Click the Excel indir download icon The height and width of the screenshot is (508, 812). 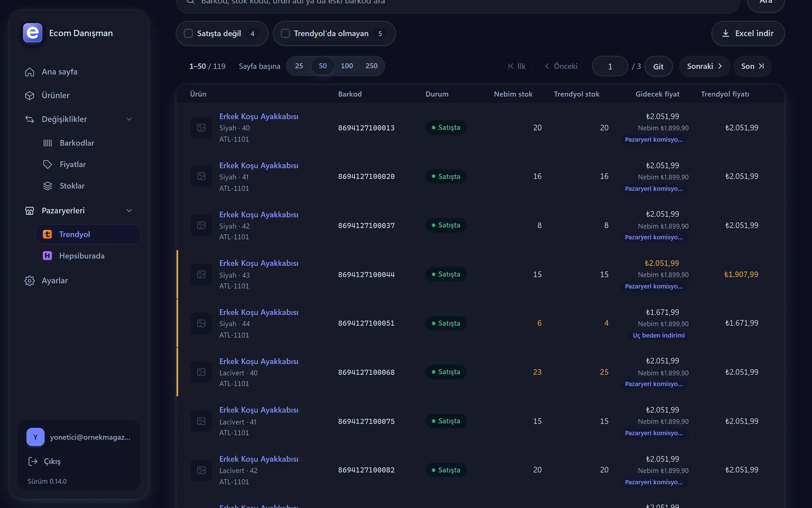[726, 33]
